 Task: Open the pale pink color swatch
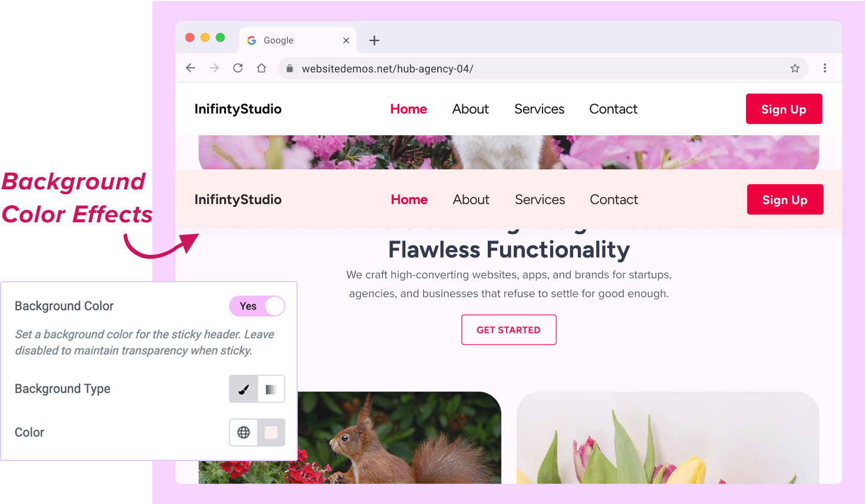[x=271, y=432]
